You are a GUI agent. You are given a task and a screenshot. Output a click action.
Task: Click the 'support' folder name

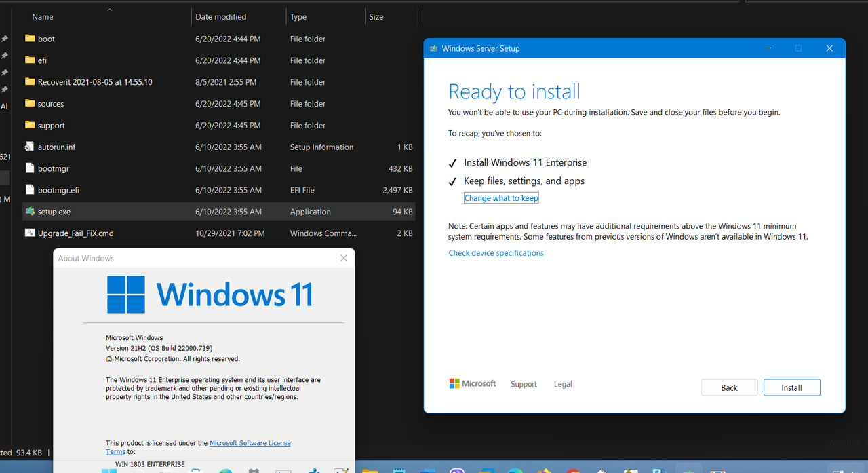pos(52,126)
